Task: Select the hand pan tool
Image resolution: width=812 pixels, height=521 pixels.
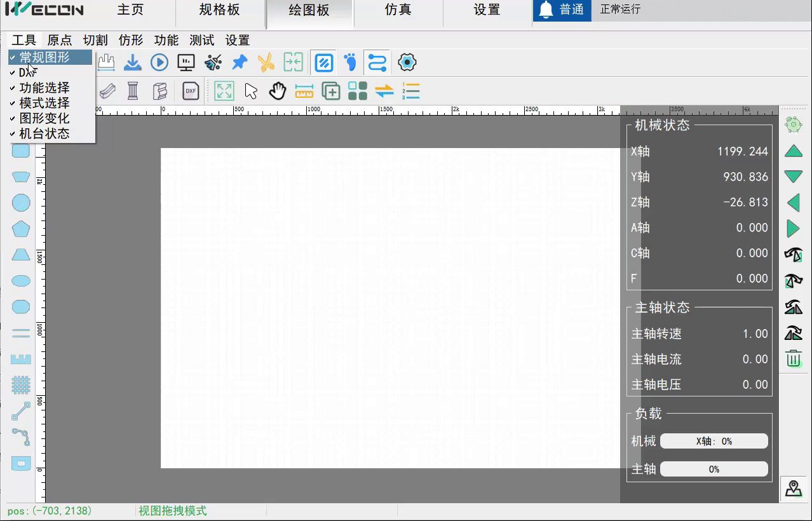Action: click(x=277, y=91)
